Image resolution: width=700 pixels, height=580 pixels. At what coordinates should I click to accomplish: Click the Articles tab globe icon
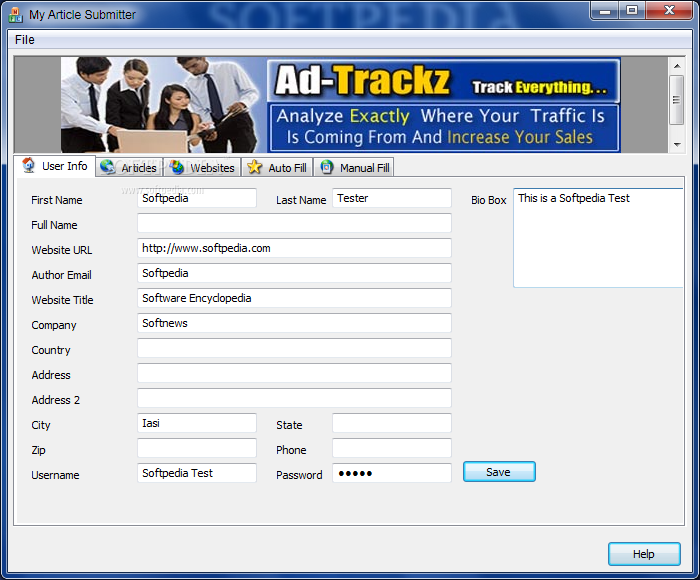click(x=108, y=167)
